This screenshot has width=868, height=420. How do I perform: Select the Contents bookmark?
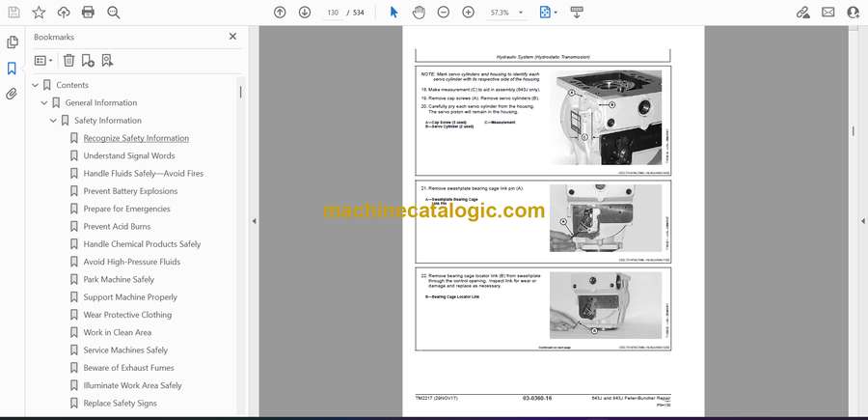click(x=72, y=85)
